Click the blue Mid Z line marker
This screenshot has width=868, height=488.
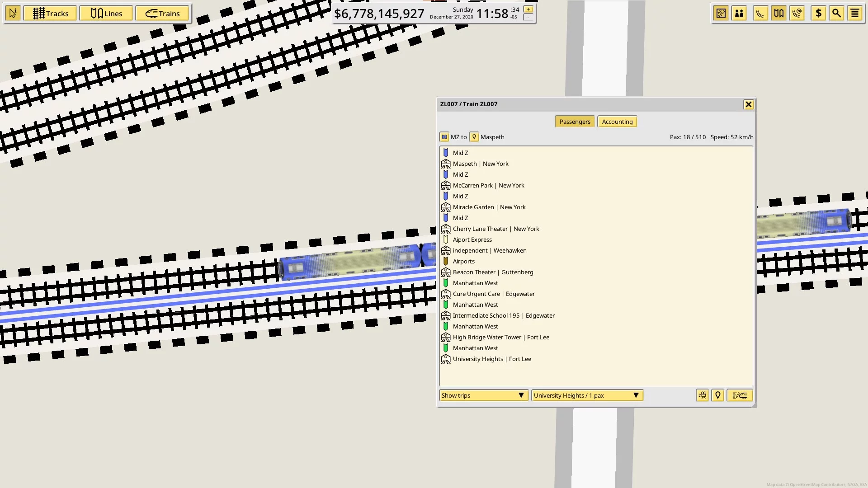point(446,153)
